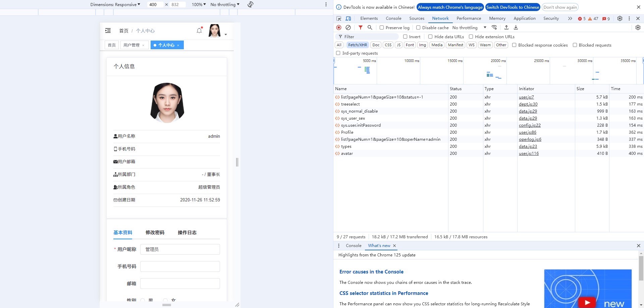This screenshot has width=644, height=308.
Task: Collapse the sidebar with hamburger icon
Action: 108,30
